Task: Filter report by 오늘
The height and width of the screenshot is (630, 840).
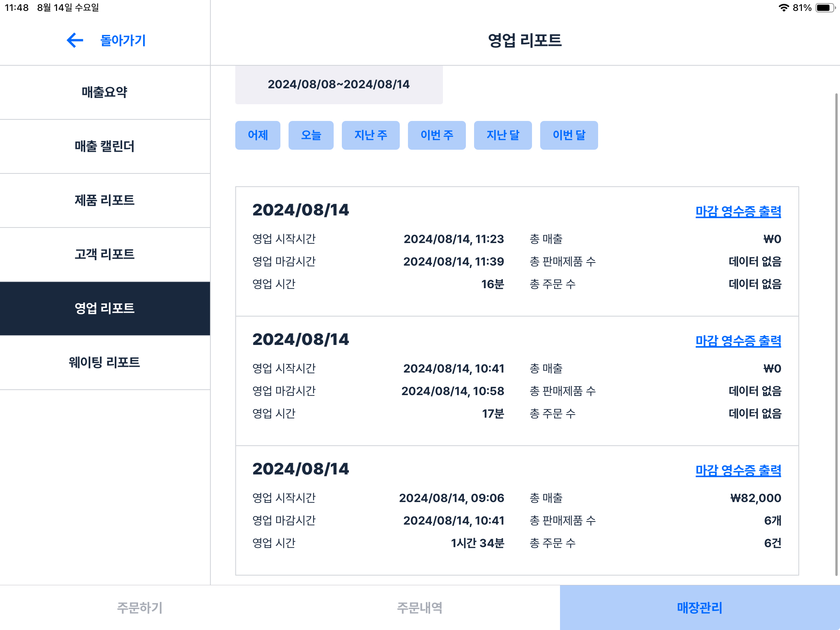Action: point(311,135)
